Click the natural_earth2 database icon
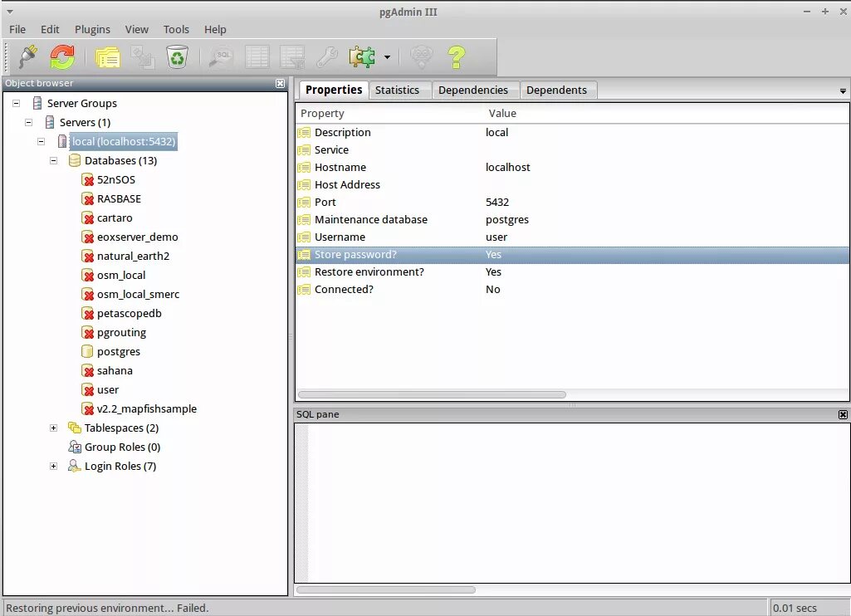 pyautogui.click(x=87, y=257)
